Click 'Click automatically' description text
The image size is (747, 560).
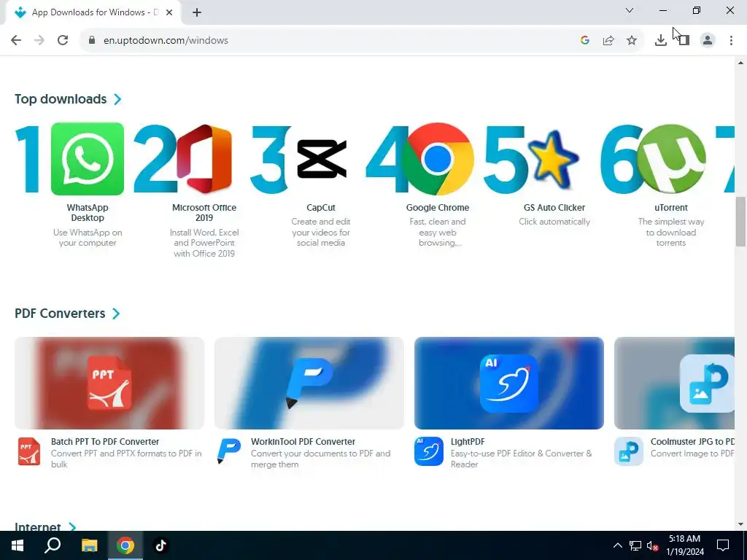point(554,222)
